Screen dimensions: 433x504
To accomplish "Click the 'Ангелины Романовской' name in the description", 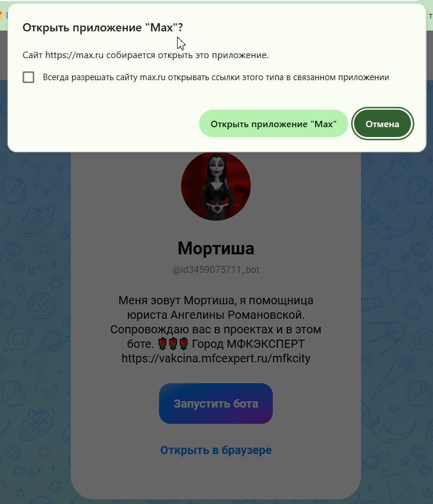I will [237, 315].
